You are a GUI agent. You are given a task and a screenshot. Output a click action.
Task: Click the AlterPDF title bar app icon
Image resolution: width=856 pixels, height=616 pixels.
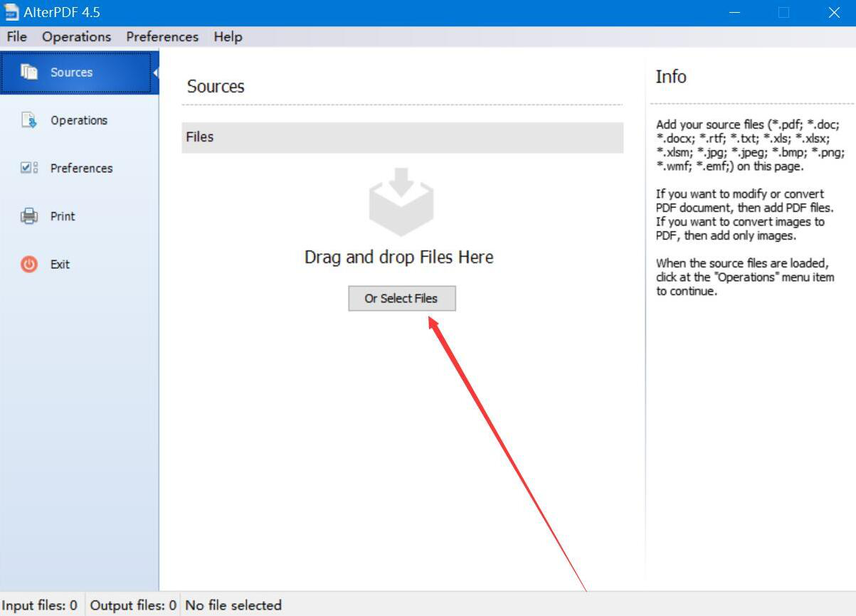[x=11, y=12]
